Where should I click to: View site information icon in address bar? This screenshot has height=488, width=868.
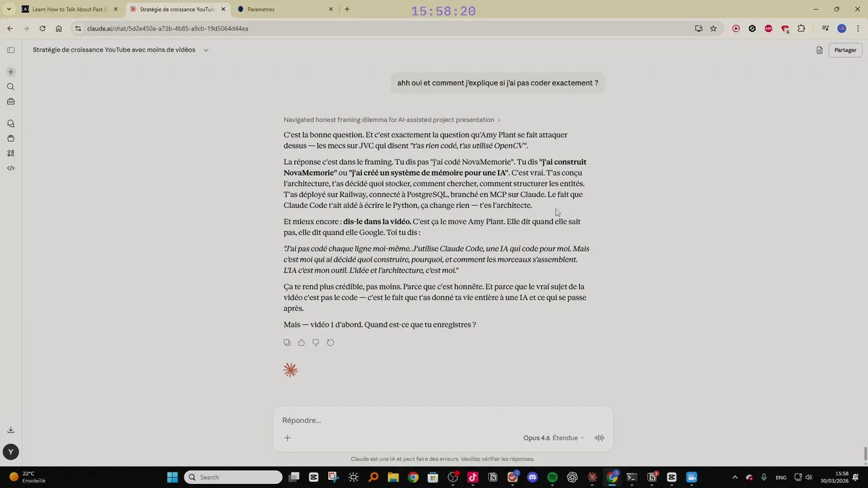point(78,28)
